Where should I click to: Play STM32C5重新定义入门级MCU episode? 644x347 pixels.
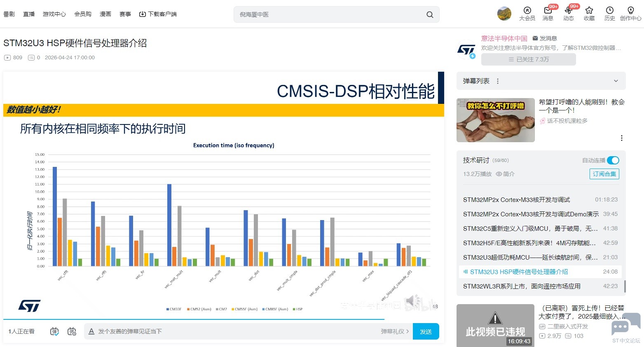[540, 229]
